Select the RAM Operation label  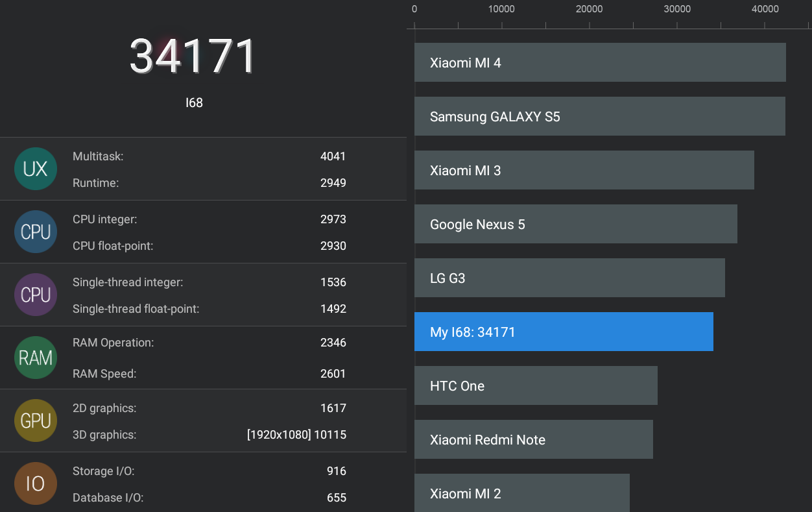[113, 343]
